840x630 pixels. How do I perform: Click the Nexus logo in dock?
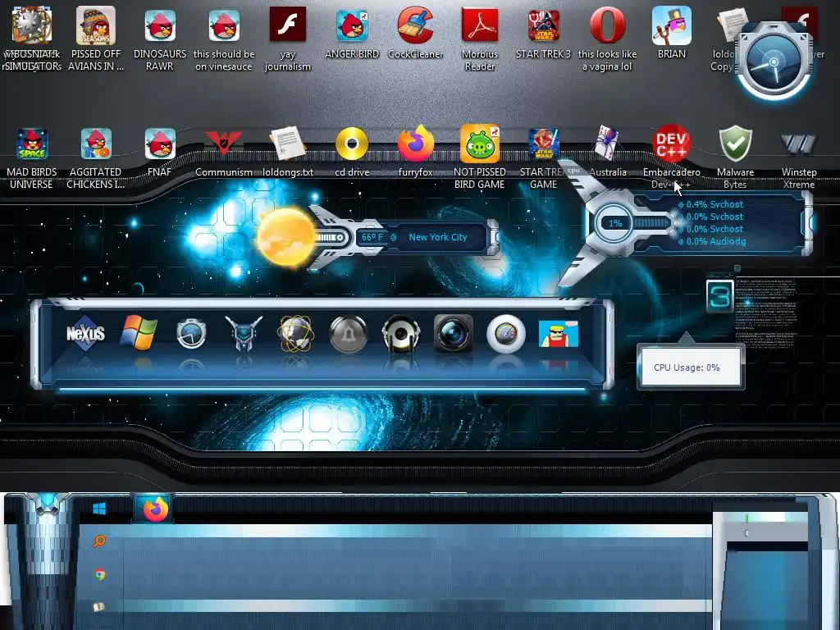[x=85, y=333]
